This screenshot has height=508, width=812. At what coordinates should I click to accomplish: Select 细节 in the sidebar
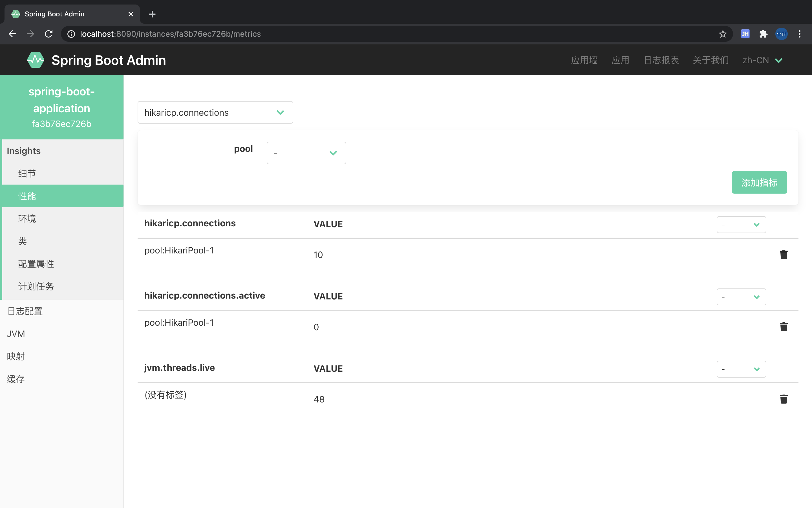coord(63,173)
